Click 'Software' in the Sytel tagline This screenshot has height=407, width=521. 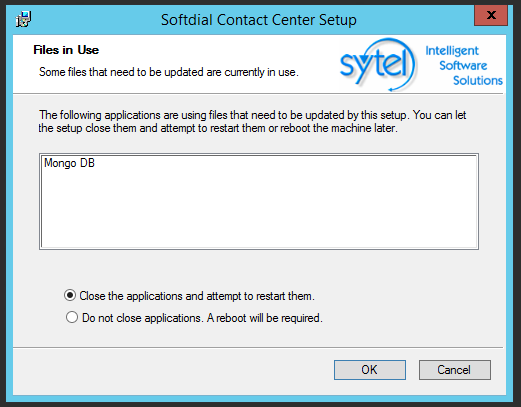click(463, 65)
